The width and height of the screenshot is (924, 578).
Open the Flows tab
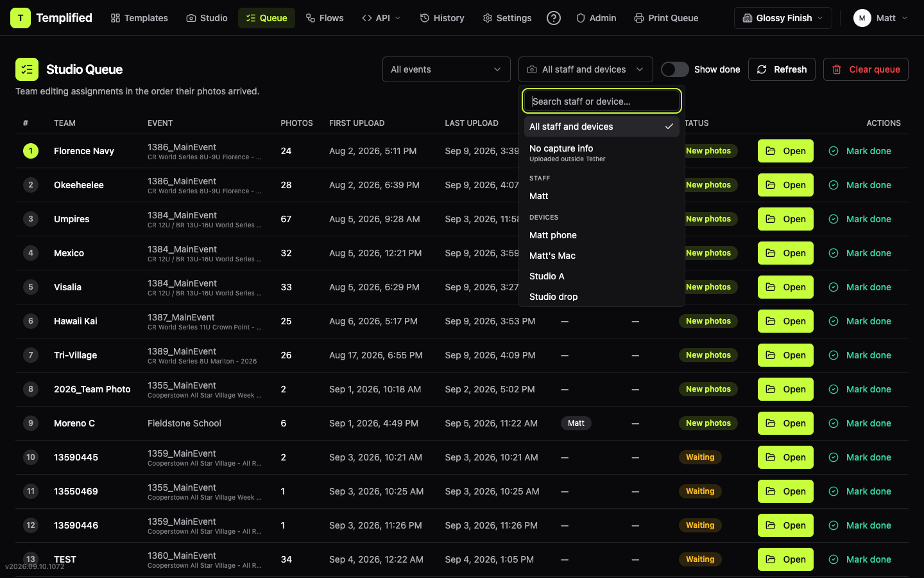(325, 18)
